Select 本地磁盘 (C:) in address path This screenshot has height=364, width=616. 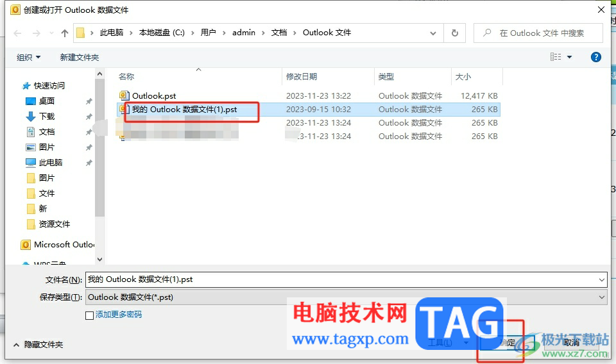click(x=162, y=33)
